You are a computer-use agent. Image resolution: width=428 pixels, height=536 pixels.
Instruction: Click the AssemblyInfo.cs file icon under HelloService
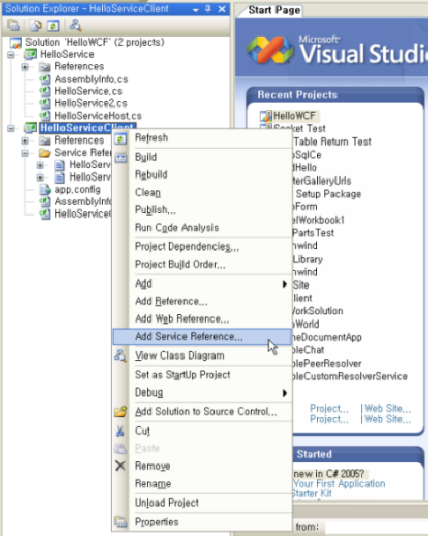point(44,79)
